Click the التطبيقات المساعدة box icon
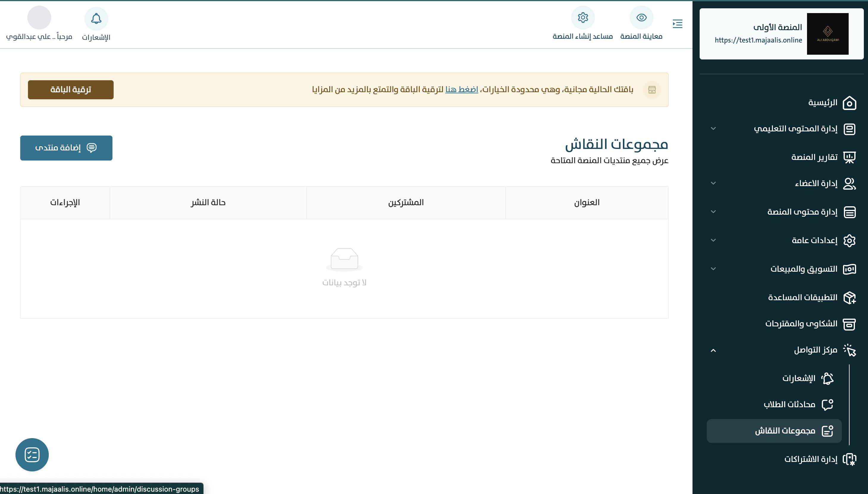Viewport: 868px width, 494px height. (x=849, y=298)
